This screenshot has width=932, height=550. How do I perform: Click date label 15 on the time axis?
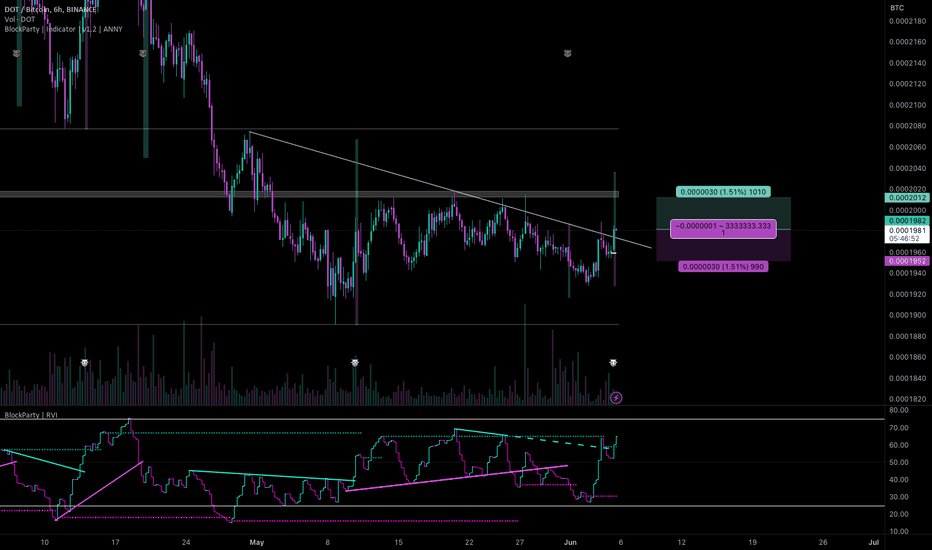(398, 542)
